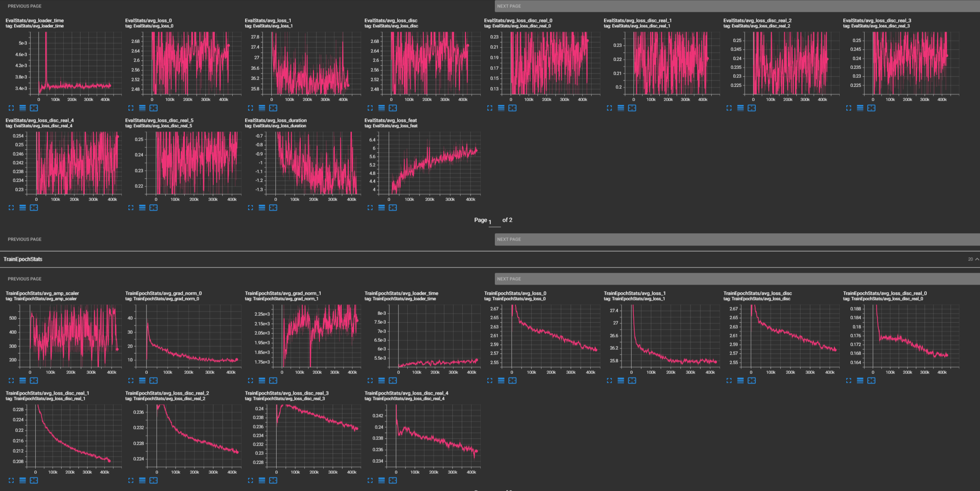This screenshot has height=491, width=980.
Task: Click NEXT PAGE at top of EvalStats charts
Action: pos(737,6)
